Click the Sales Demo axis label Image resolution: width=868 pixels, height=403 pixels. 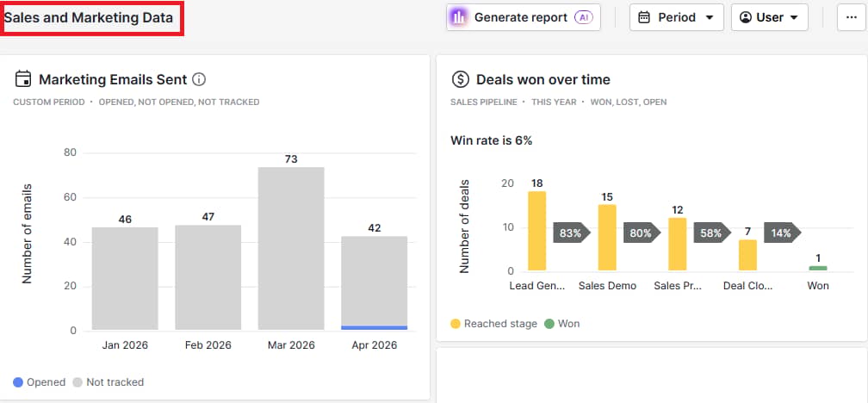(607, 286)
